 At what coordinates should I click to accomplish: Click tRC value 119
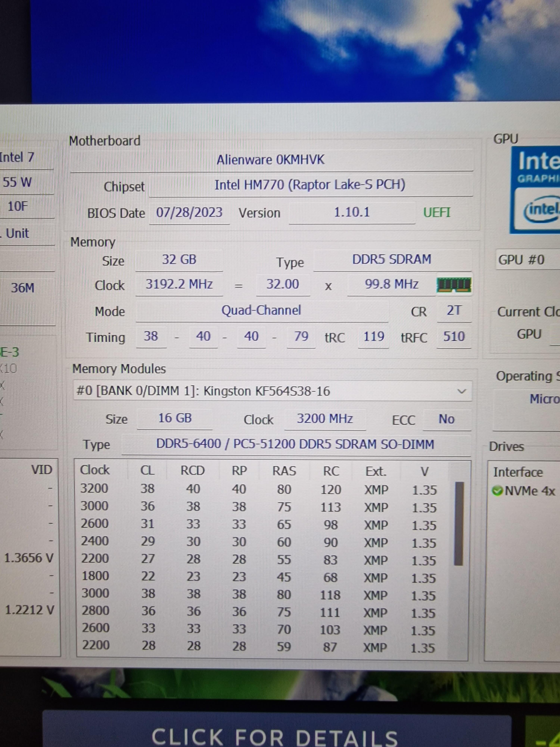point(374,337)
